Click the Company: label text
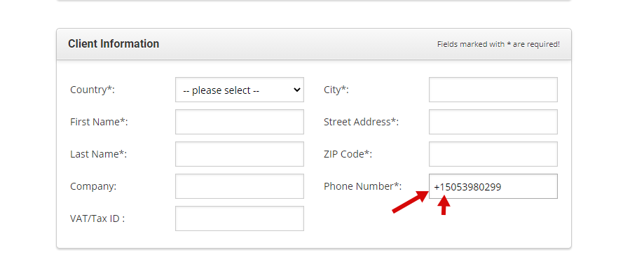The height and width of the screenshot is (264, 644). 93,186
